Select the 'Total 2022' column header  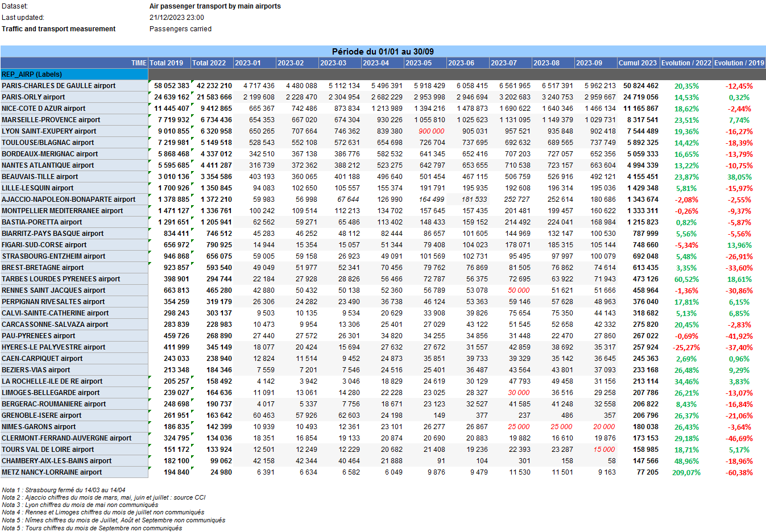click(212, 63)
